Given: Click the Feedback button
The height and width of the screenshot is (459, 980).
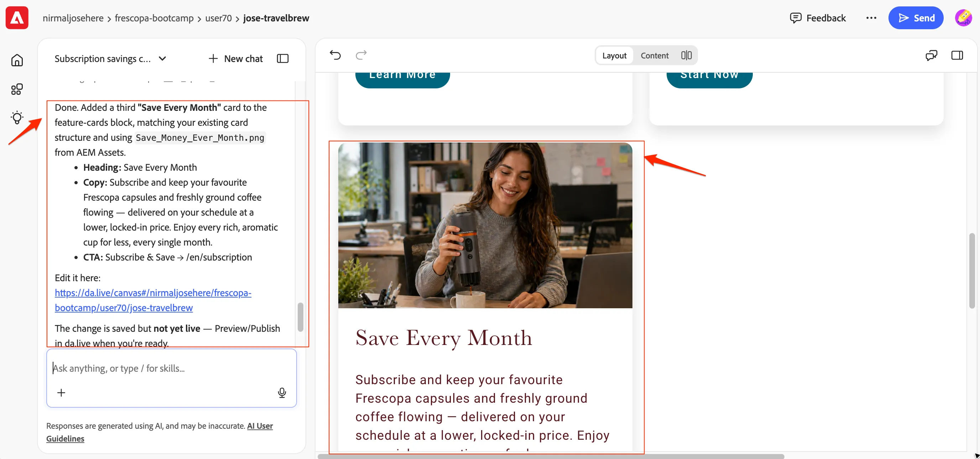Looking at the screenshot, I should (818, 18).
